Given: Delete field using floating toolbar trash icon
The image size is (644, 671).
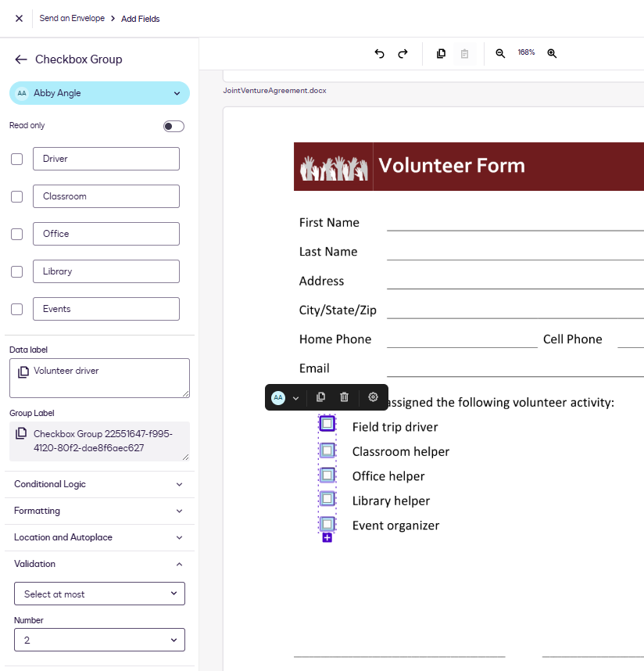Looking at the screenshot, I should [x=344, y=397].
